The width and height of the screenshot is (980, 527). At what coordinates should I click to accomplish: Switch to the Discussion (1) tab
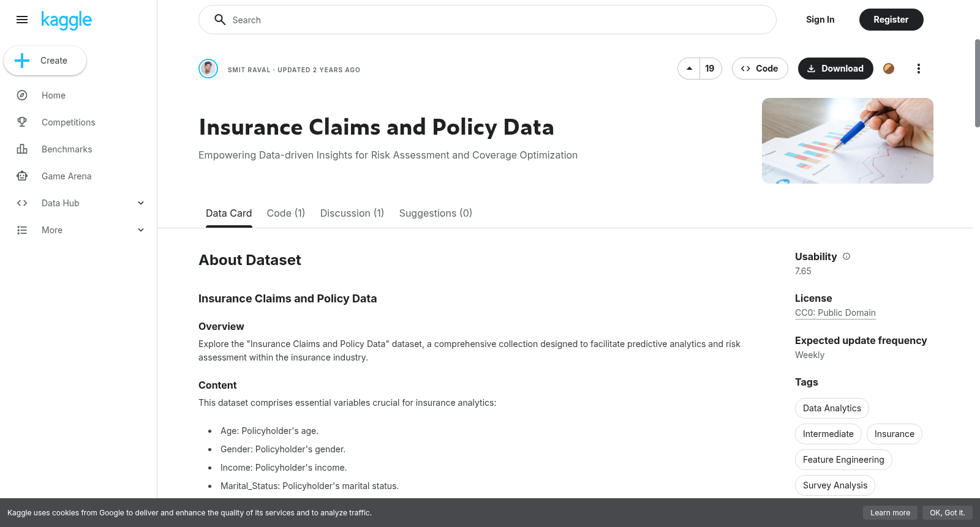pyautogui.click(x=352, y=213)
